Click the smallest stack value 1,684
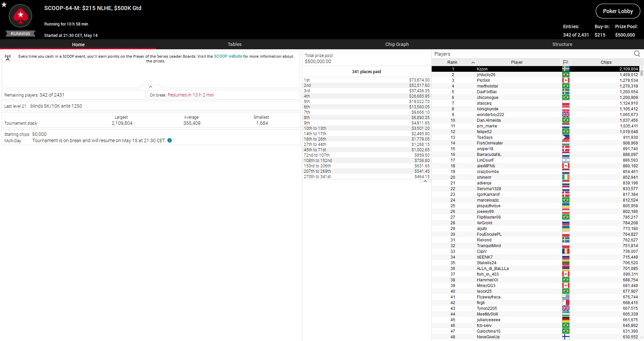The image size is (644, 341). tap(262, 123)
